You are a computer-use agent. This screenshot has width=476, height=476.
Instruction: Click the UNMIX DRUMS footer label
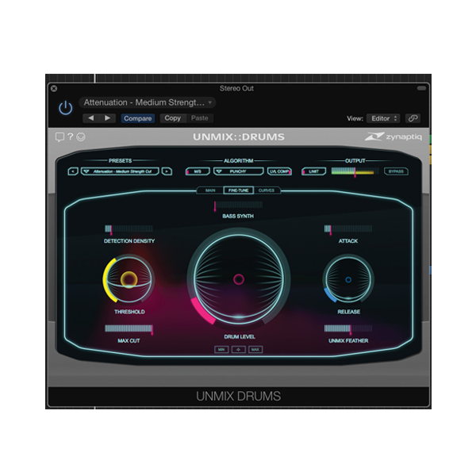pos(238,396)
